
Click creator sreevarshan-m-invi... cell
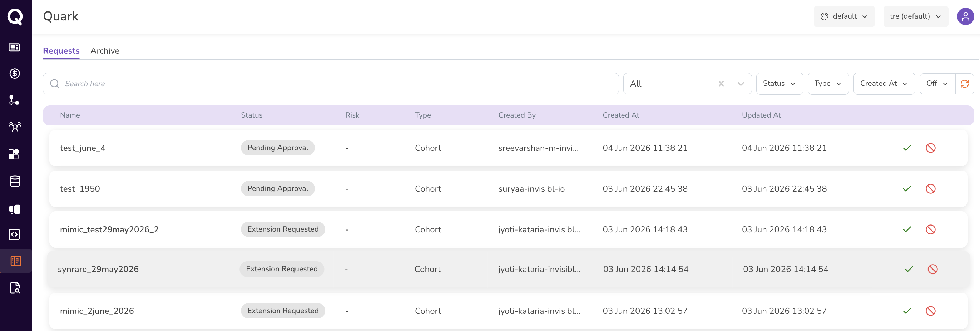pyautogui.click(x=538, y=148)
